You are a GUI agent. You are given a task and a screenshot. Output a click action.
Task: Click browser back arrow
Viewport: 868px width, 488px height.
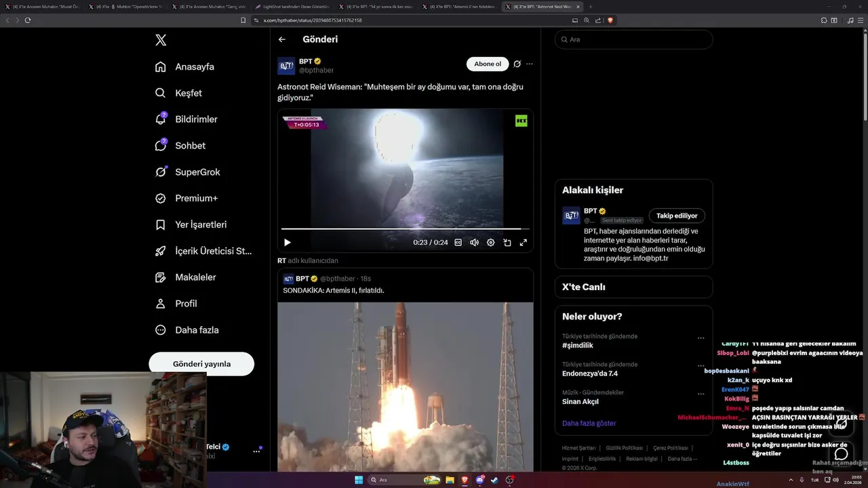(8, 20)
